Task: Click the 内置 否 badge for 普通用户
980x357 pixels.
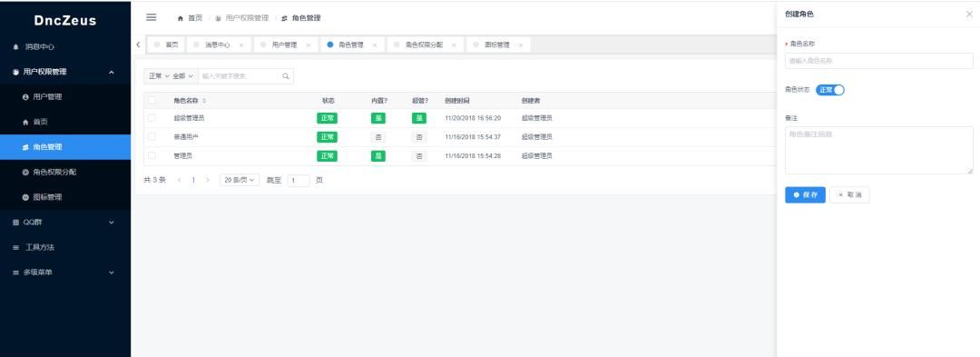Action: pyautogui.click(x=378, y=137)
